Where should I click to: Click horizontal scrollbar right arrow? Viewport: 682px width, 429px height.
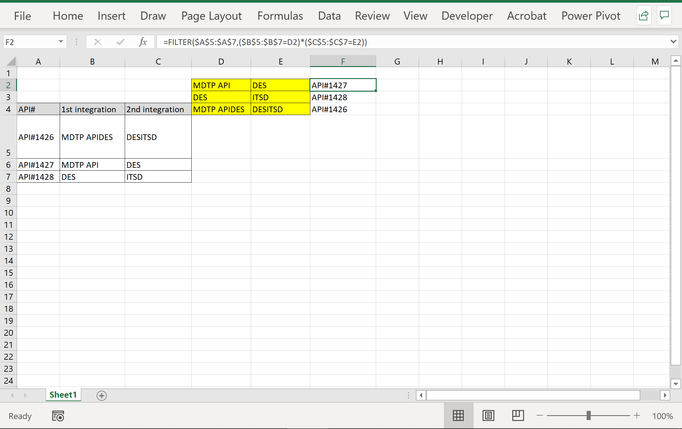(665, 395)
